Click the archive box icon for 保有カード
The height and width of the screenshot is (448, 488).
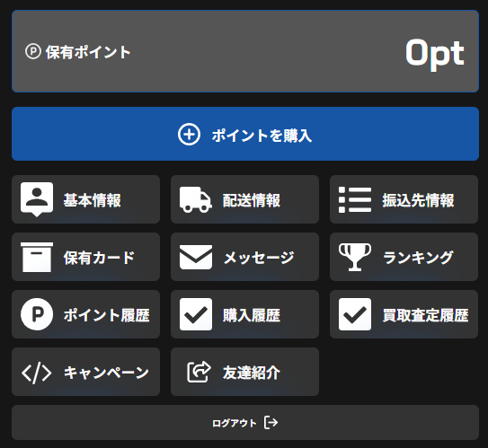coord(37,257)
